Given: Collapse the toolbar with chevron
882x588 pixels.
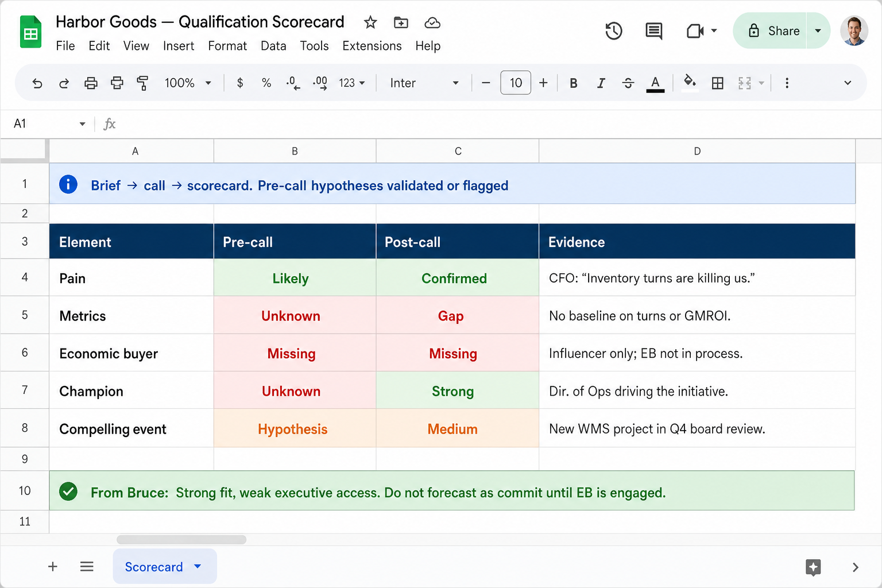Looking at the screenshot, I should pos(848,83).
